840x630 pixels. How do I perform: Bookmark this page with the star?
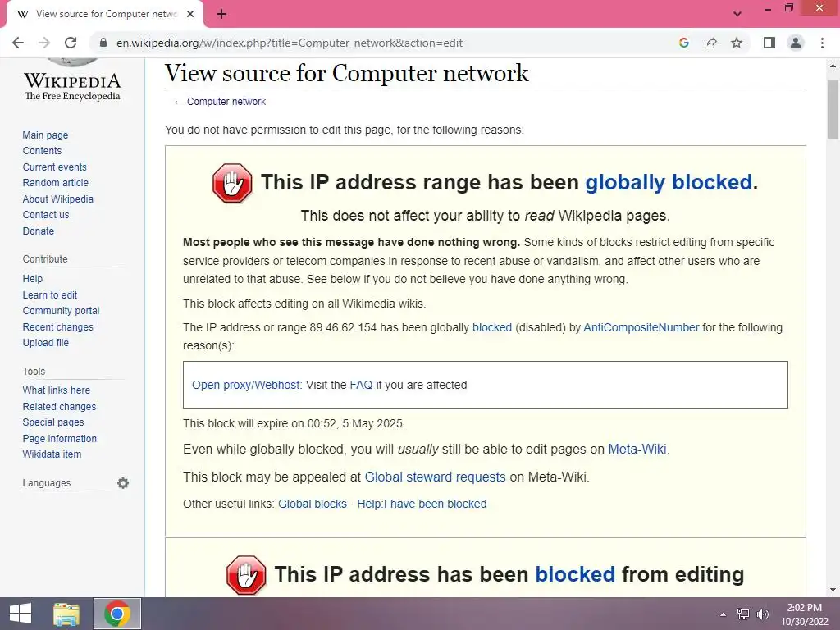tap(737, 43)
